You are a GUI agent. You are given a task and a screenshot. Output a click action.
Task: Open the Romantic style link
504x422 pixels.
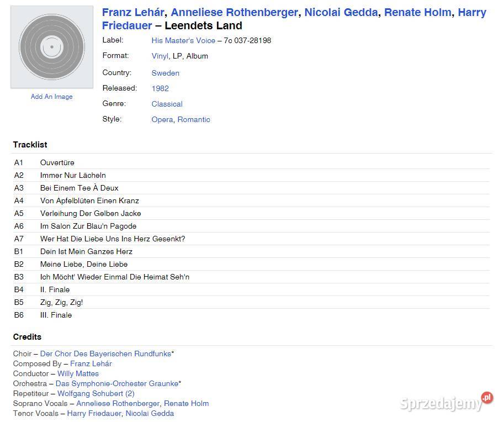[x=194, y=120]
